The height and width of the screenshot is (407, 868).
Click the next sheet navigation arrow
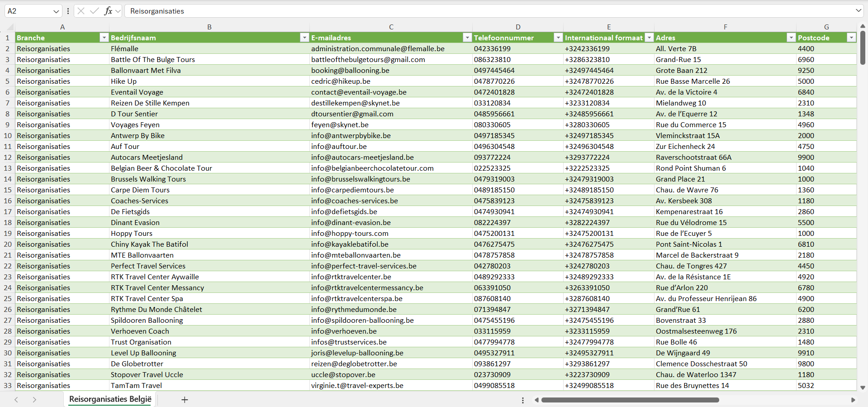34,399
